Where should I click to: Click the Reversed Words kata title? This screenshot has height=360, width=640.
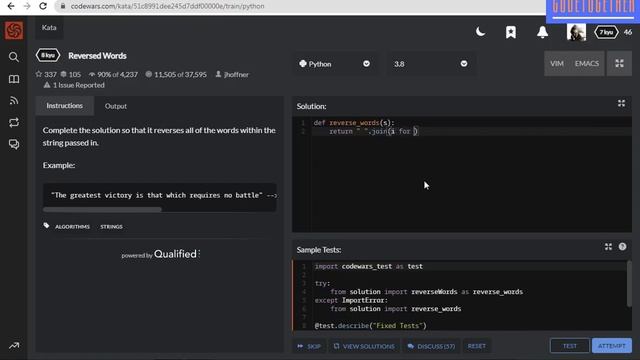pos(97,56)
